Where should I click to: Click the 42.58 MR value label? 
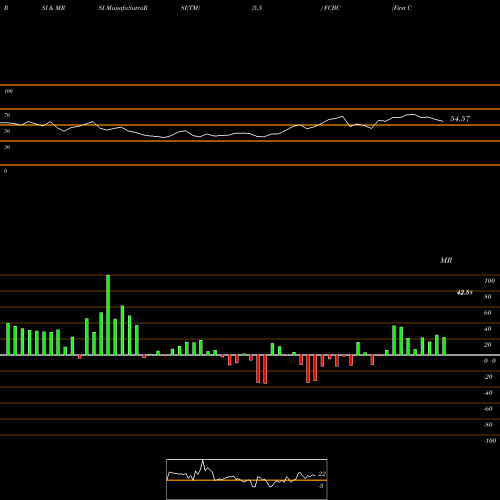464,292
